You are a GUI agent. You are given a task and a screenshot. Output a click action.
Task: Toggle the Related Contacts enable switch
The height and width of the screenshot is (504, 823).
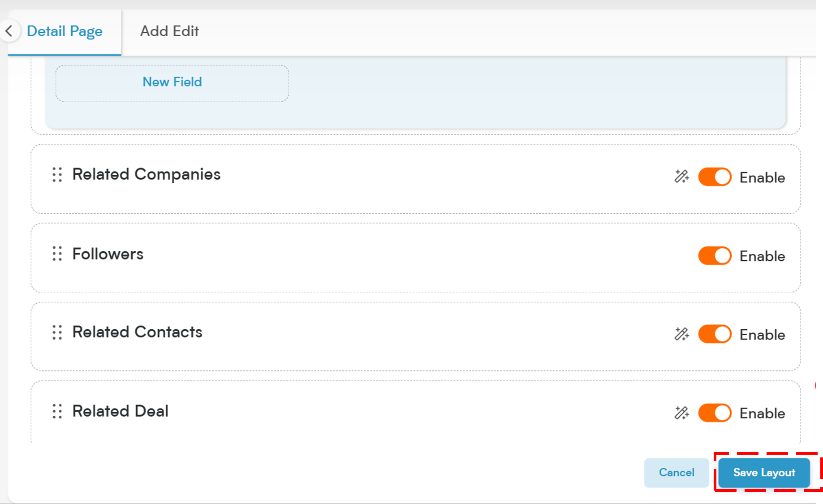coord(715,334)
